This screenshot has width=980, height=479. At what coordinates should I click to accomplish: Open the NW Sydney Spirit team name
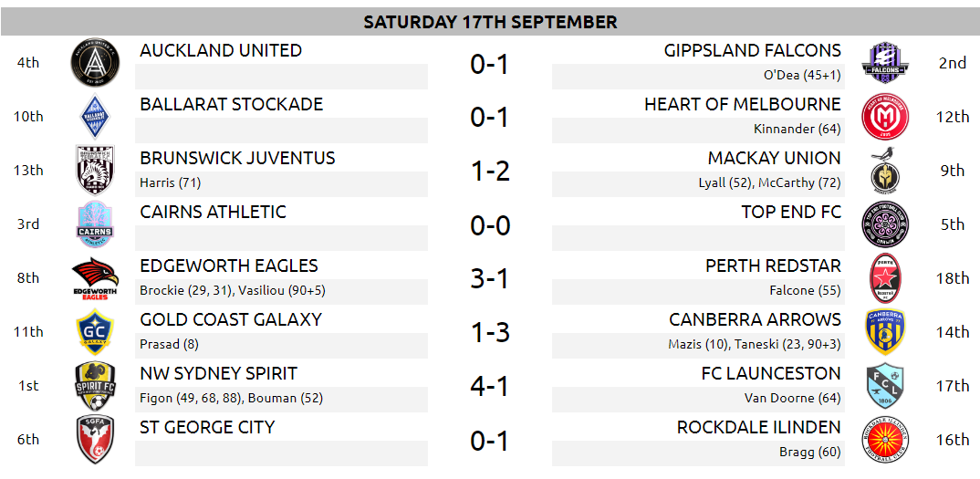[x=219, y=373]
